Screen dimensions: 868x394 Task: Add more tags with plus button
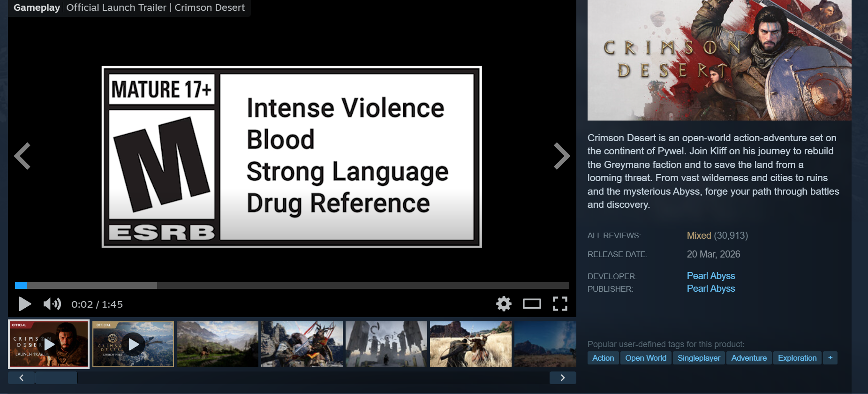830,358
